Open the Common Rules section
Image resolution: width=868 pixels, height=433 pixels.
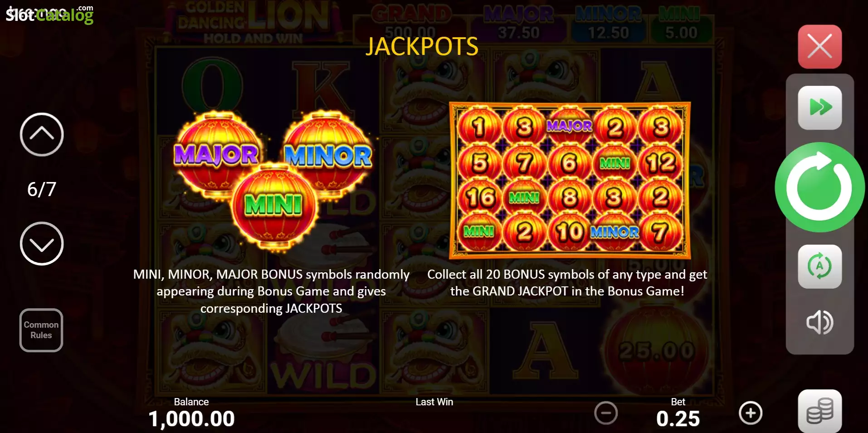[41, 330]
